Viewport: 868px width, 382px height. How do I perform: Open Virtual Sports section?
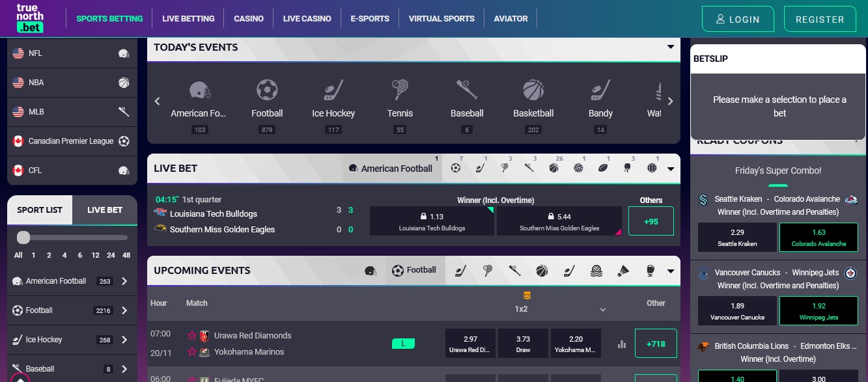[x=441, y=19]
